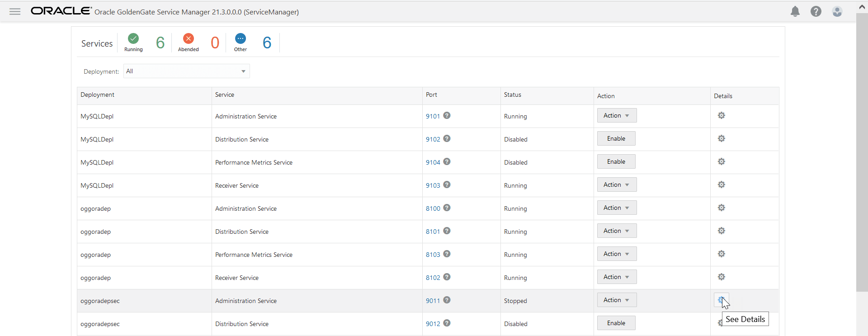Image resolution: width=868 pixels, height=336 pixels.
Task: Enable MySQLDepl Performance Metrics Service
Action: (616, 162)
